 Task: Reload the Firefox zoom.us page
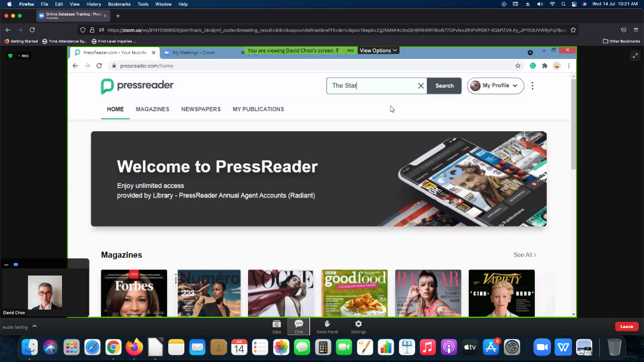32,30
